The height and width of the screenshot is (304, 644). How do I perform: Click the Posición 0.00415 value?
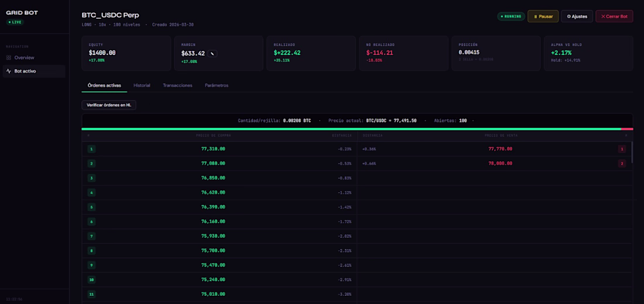click(469, 53)
